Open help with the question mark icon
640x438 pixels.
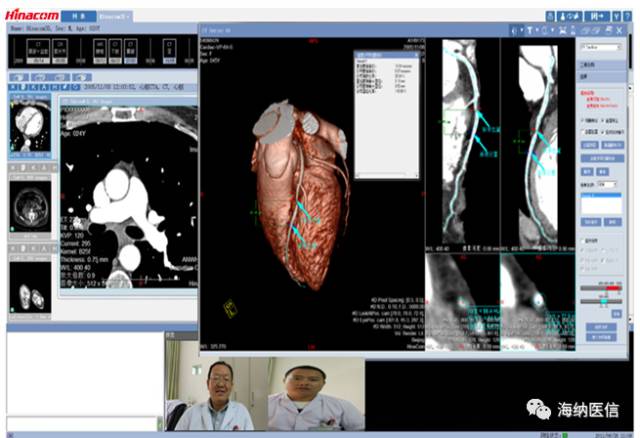(x=627, y=16)
